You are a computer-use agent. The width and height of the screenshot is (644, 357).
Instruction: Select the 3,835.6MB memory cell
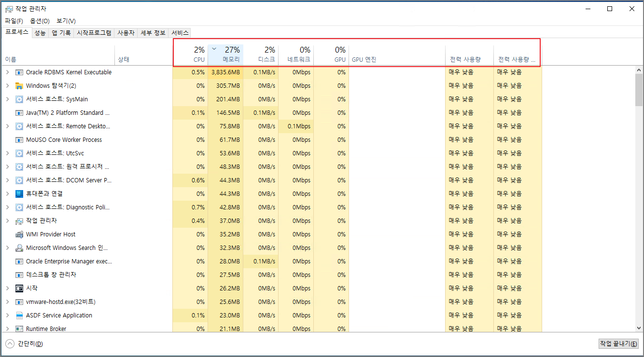[x=225, y=72]
